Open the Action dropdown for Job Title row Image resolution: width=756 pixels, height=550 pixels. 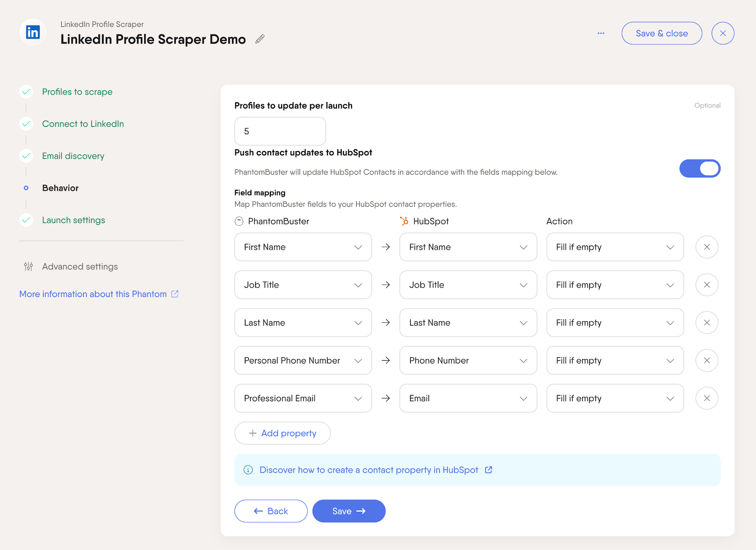click(x=615, y=285)
